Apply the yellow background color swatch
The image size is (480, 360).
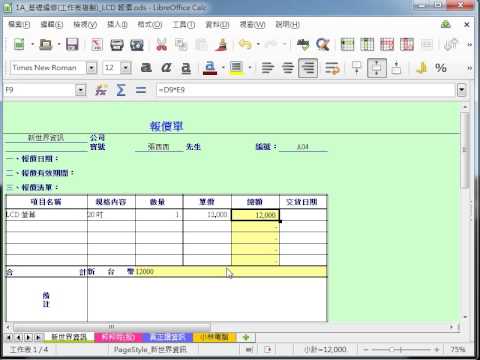coord(236,68)
